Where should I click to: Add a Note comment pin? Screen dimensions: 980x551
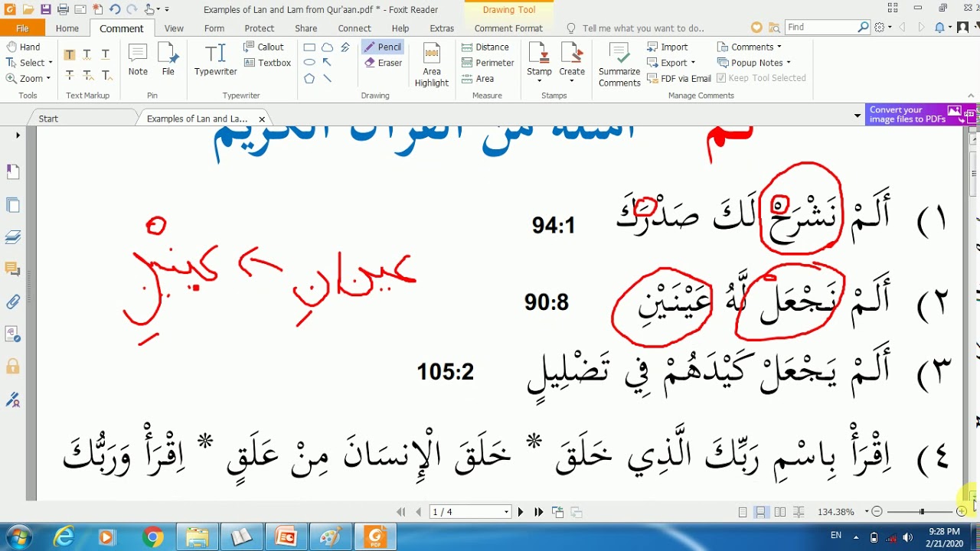[x=138, y=60]
